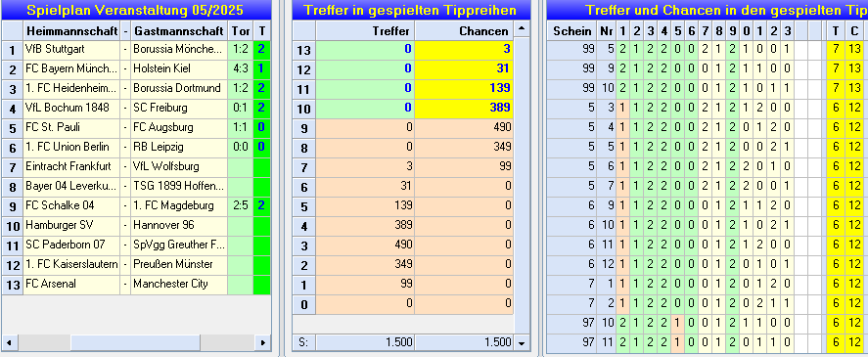Click the FC St. Pauli row
The height and width of the screenshot is (357, 868).
(136, 128)
